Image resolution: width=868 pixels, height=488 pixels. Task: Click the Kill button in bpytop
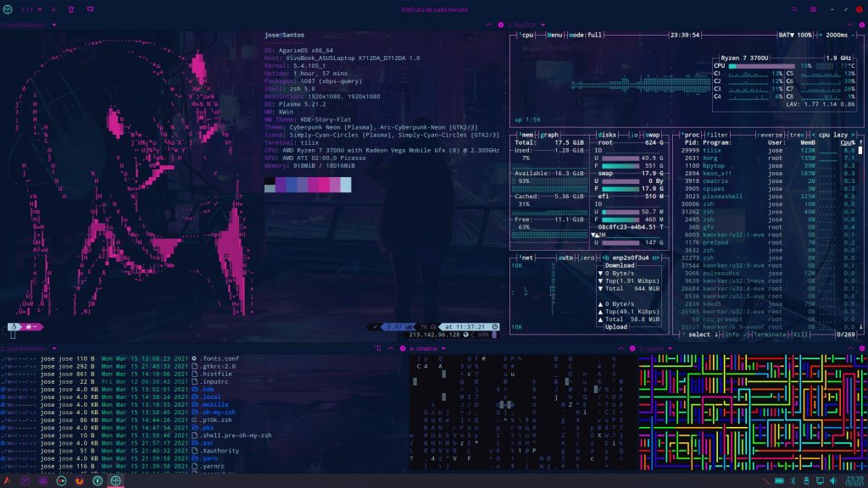coord(801,334)
